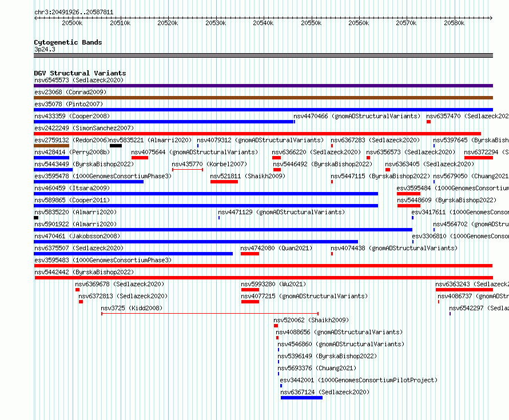Select the blue nsv5901922 variant bar

(x=223, y=230)
